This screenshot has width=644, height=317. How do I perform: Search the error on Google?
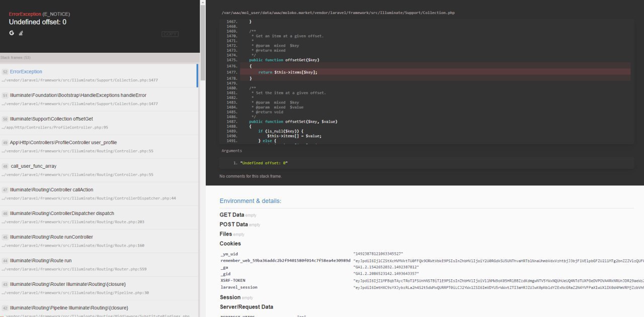coord(12,33)
